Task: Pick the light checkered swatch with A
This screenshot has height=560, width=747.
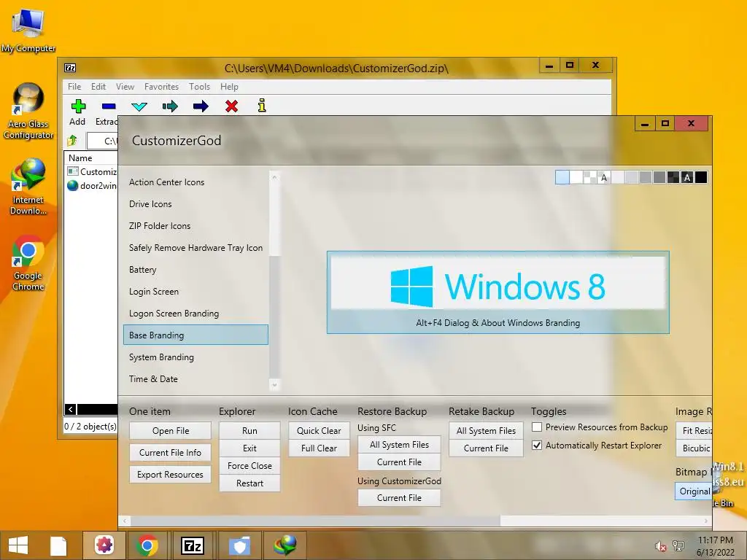Action: tap(604, 178)
